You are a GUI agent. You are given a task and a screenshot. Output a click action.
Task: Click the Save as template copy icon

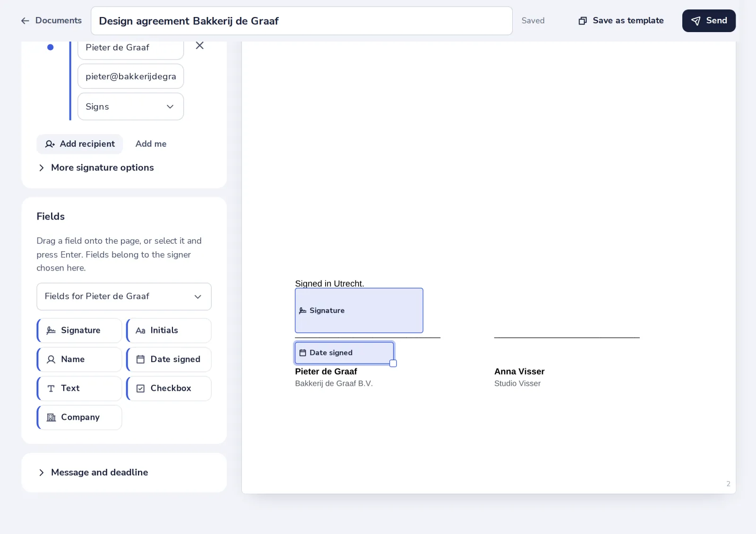pos(583,21)
